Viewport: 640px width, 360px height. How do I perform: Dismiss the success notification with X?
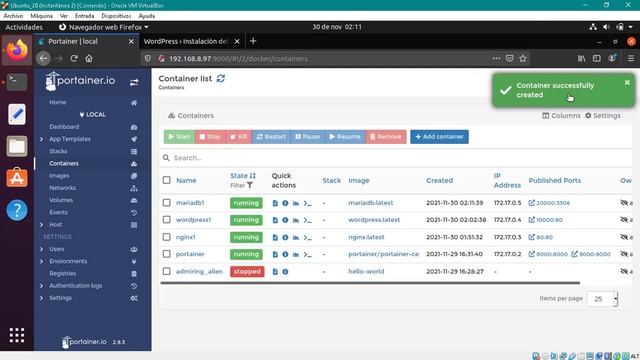pos(627,82)
